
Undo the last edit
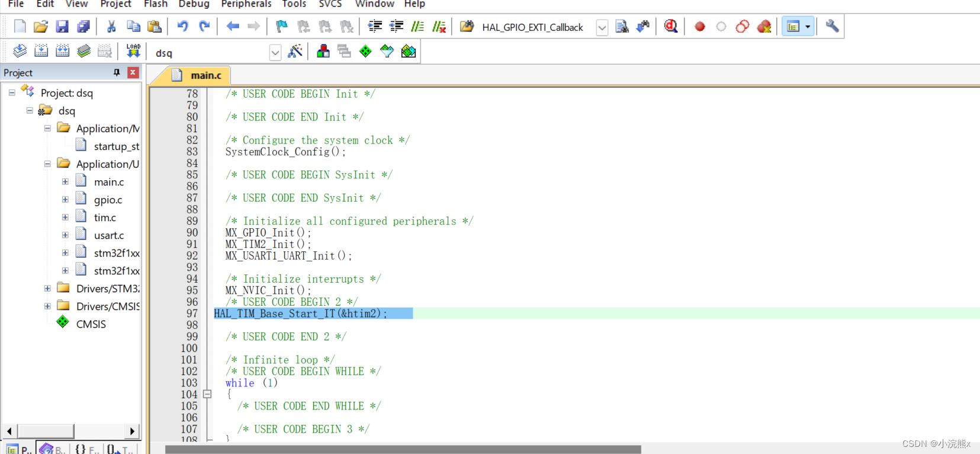point(182,27)
